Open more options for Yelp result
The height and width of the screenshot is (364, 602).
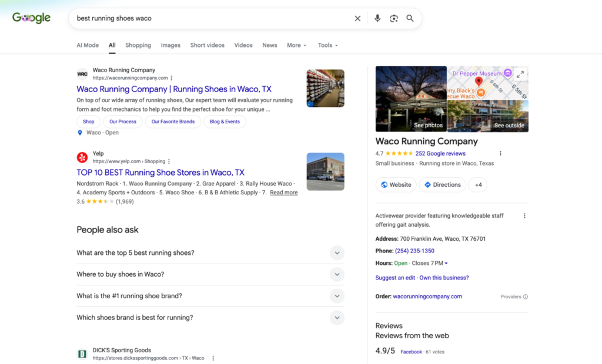coord(169,161)
